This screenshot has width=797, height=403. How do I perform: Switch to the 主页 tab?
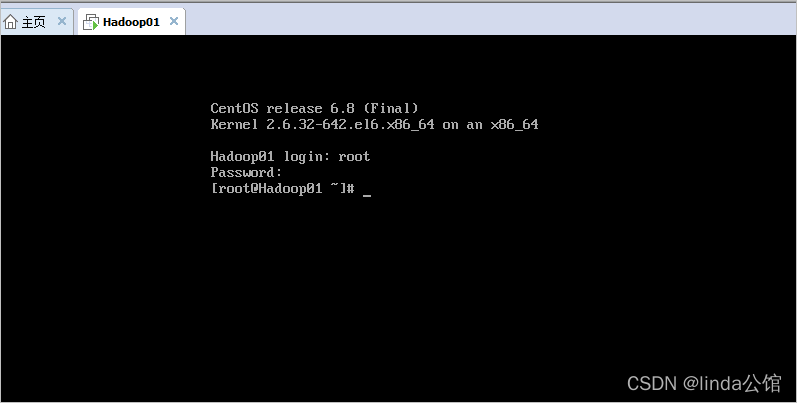(x=33, y=21)
